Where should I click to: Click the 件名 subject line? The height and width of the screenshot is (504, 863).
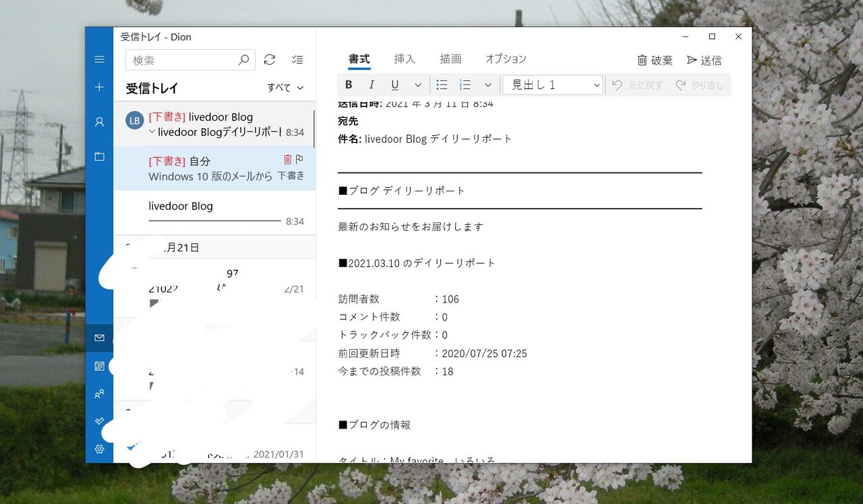(425, 139)
